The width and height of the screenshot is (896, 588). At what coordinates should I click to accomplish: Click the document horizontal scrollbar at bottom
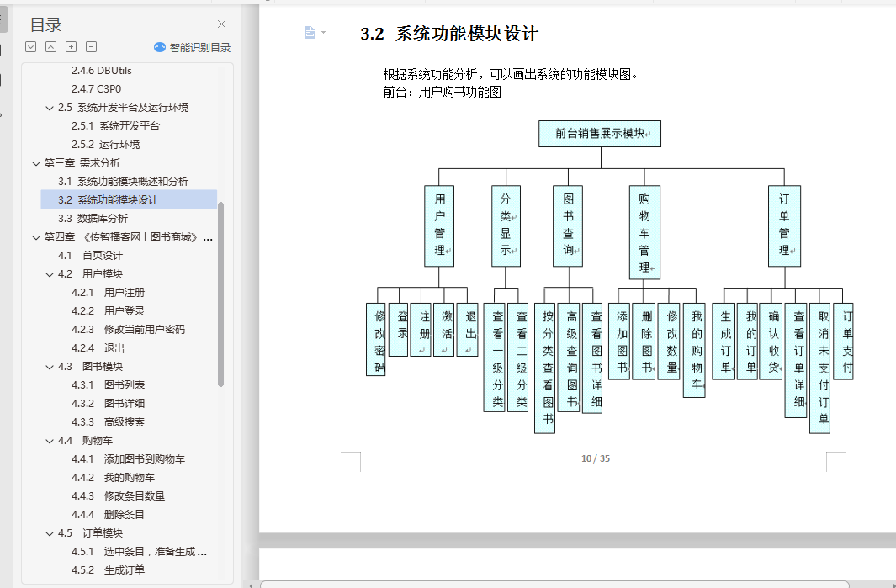click(554, 585)
